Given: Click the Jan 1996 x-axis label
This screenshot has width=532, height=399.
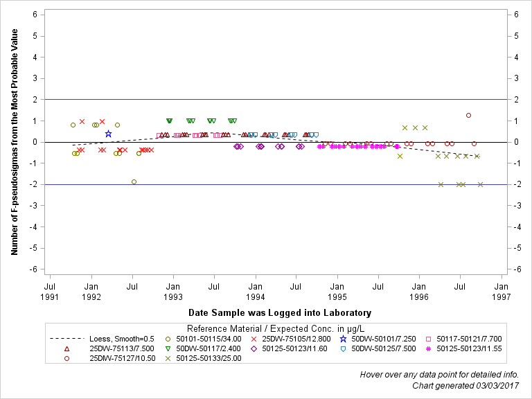Looking at the screenshot, I should coord(419,292).
